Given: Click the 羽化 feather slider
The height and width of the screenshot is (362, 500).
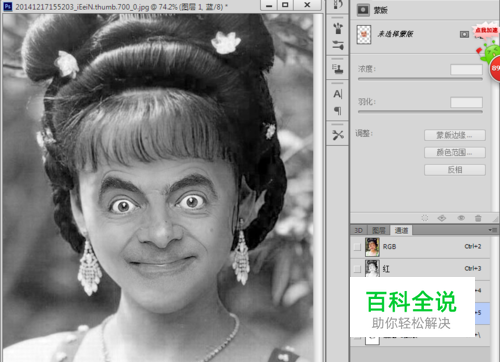Looking at the screenshot, I should [420, 112].
